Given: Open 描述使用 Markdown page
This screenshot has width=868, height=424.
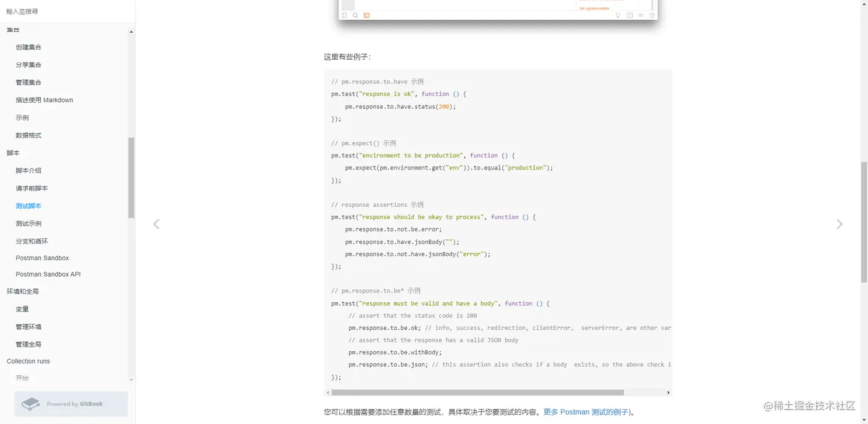Looking at the screenshot, I should pyautogui.click(x=44, y=100).
